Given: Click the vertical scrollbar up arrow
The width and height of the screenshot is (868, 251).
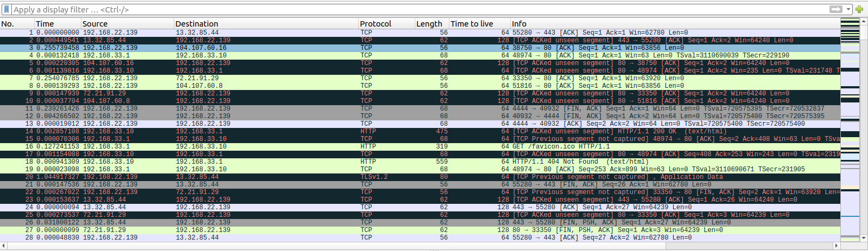Looking at the screenshot, I should (x=864, y=22).
